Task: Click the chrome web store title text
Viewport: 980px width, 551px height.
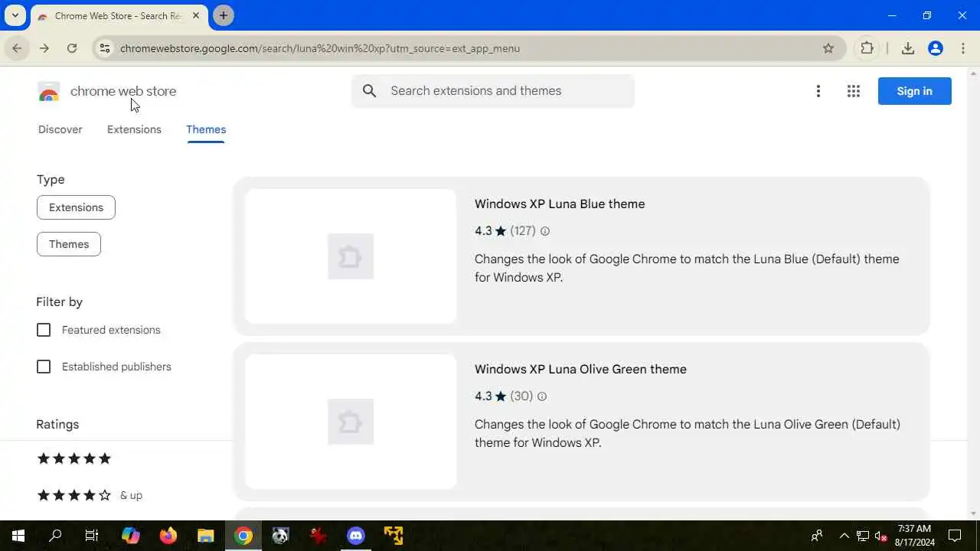Action: point(123,91)
